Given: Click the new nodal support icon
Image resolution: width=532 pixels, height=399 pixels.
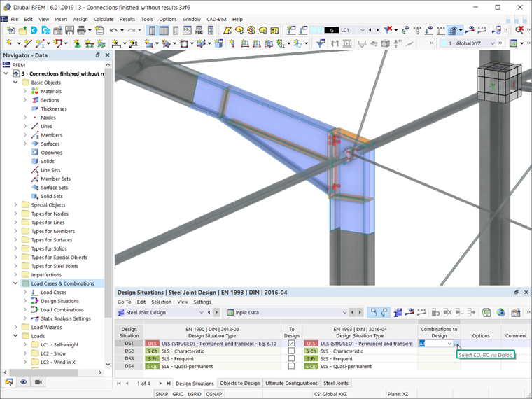Looking at the screenshot, I should pyautogui.click(x=78, y=43).
